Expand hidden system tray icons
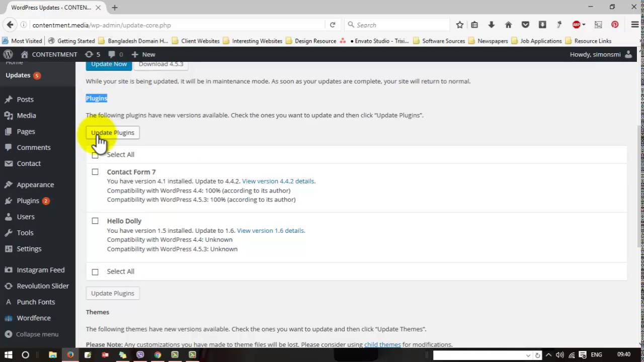 pos(548,355)
